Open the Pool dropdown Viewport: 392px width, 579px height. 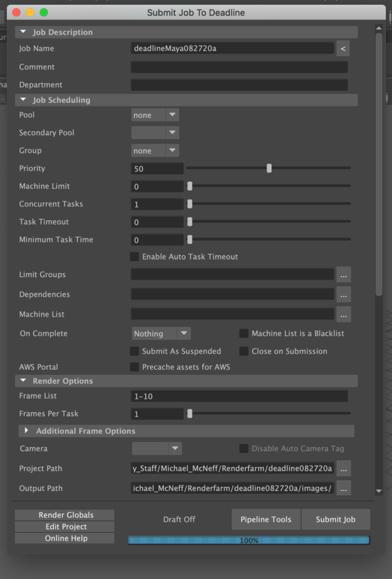coord(155,115)
